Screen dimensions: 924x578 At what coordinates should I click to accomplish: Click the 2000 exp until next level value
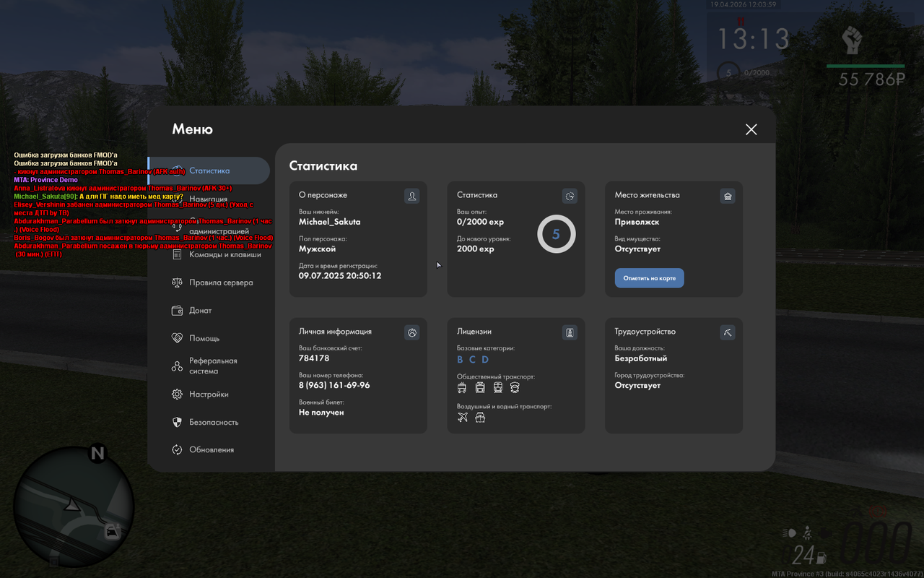(x=476, y=249)
